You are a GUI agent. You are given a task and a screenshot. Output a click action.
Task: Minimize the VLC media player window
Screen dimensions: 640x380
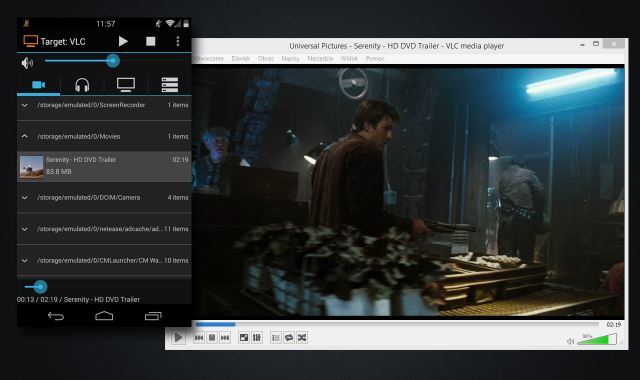pyautogui.click(x=582, y=44)
